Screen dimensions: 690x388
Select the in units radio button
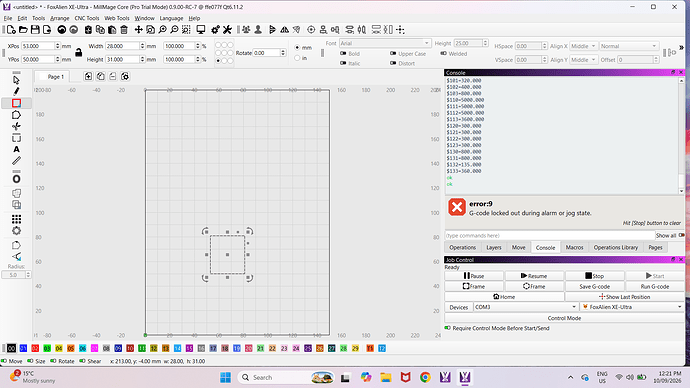[x=297, y=58]
